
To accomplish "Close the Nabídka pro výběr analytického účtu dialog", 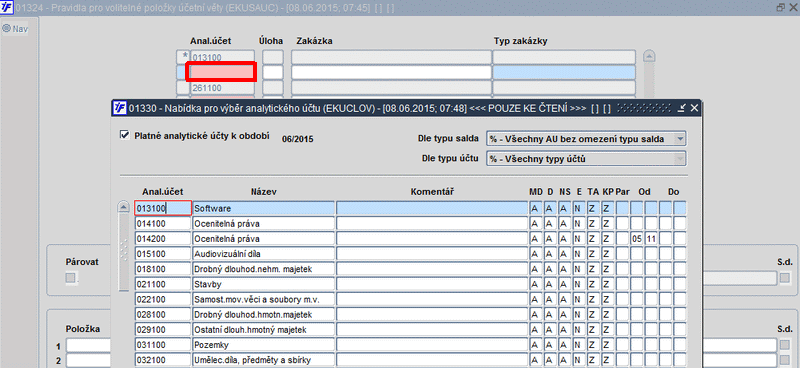I will (694, 108).
